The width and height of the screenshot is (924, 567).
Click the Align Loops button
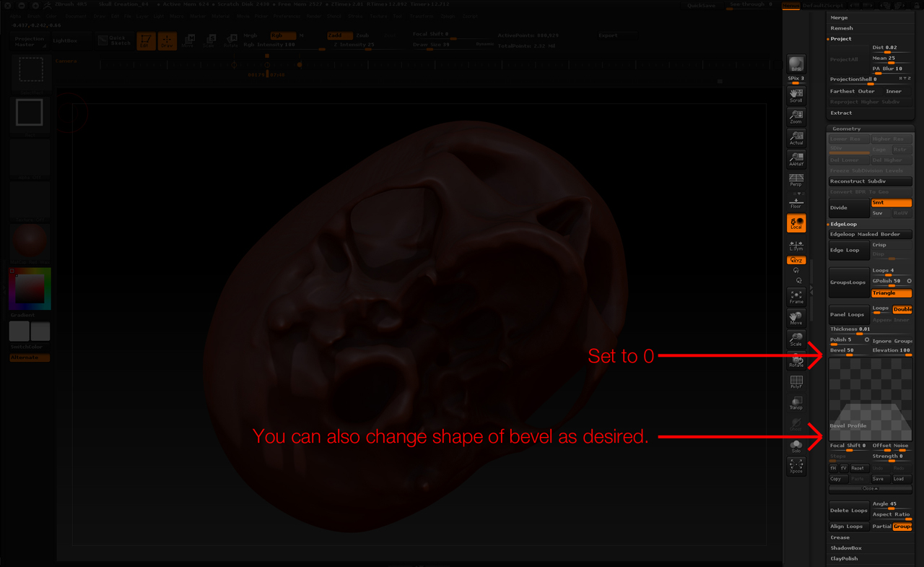click(x=849, y=527)
